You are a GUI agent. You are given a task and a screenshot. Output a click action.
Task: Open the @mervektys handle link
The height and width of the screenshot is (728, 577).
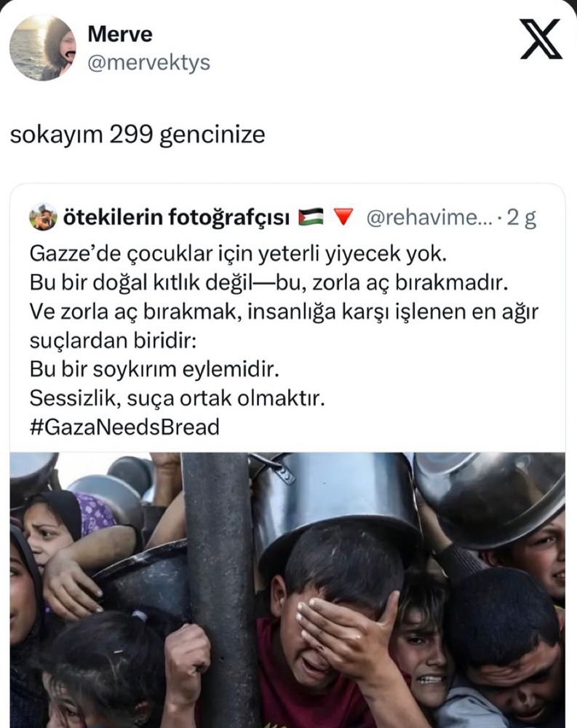pyautogui.click(x=148, y=62)
